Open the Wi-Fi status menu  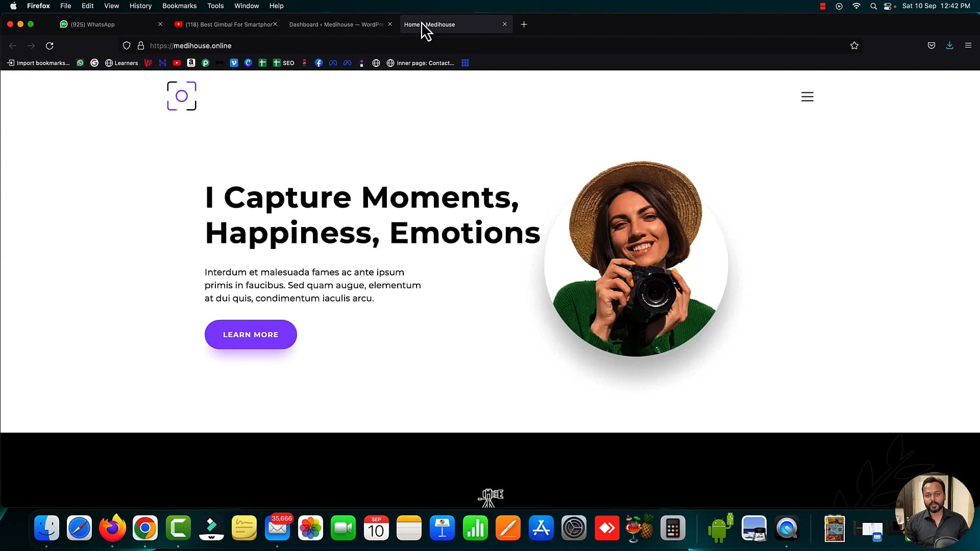pos(856,6)
